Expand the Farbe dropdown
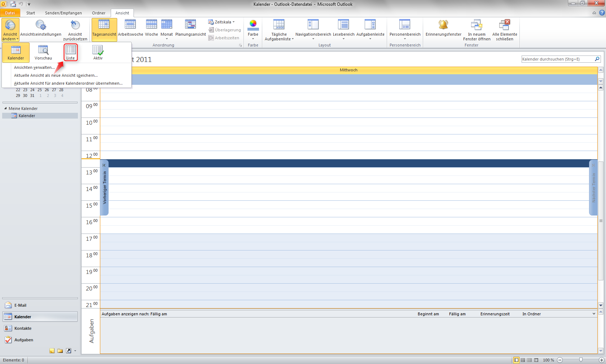Viewport: 606px width, 364px height. pyautogui.click(x=253, y=29)
